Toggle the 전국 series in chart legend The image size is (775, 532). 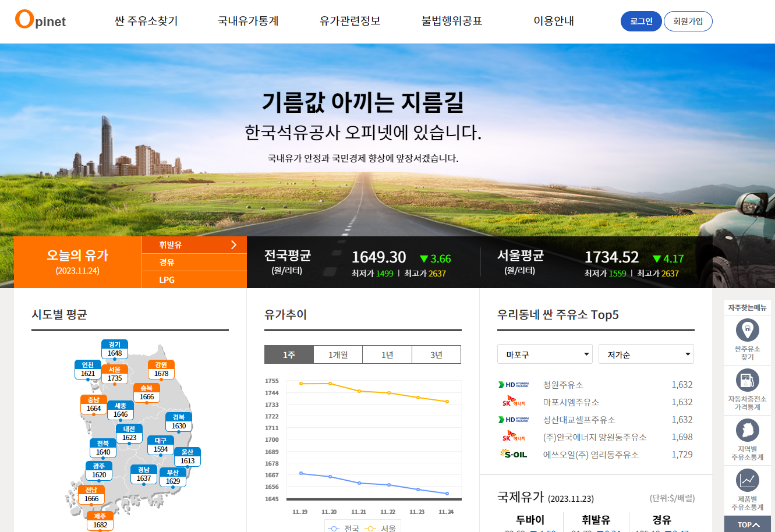click(x=344, y=529)
